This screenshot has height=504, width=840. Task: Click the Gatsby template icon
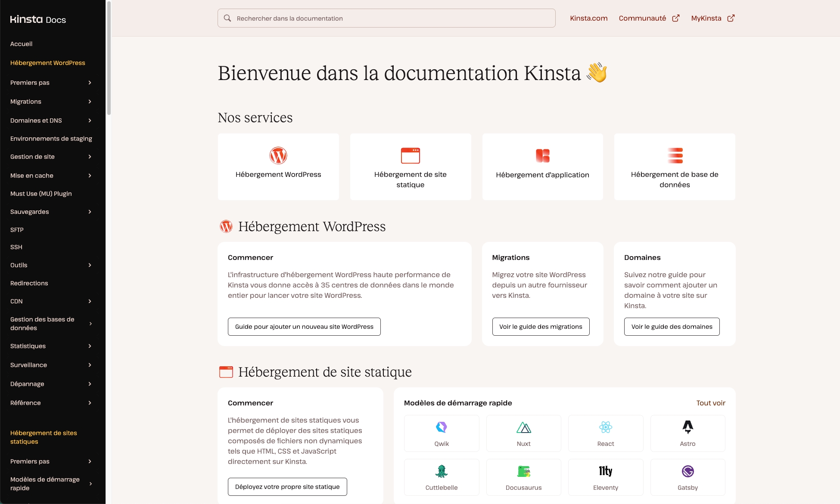[x=687, y=471]
